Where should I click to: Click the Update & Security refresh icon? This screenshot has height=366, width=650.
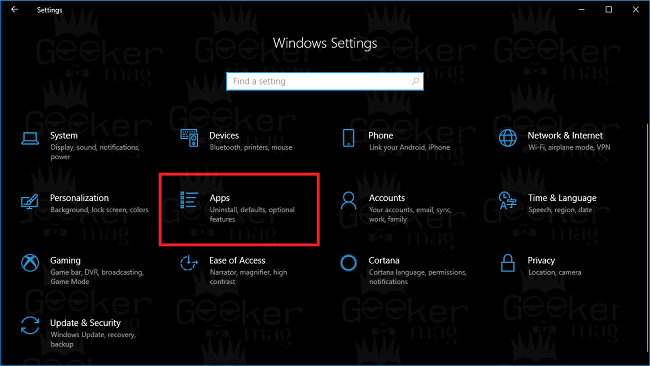(x=30, y=325)
